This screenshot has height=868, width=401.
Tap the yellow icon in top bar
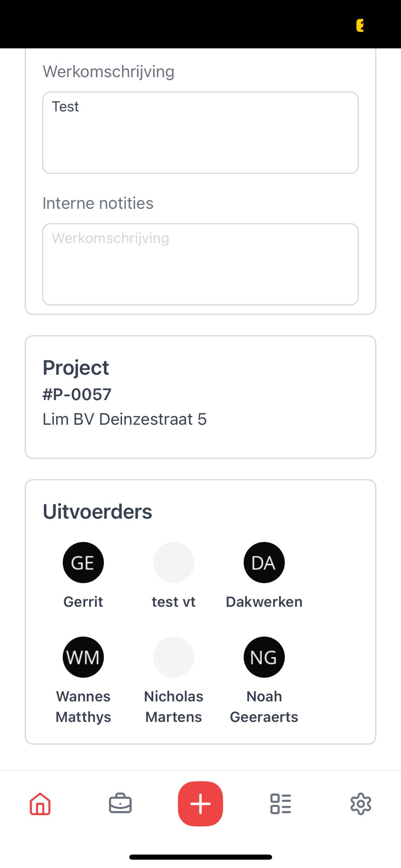point(360,25)
